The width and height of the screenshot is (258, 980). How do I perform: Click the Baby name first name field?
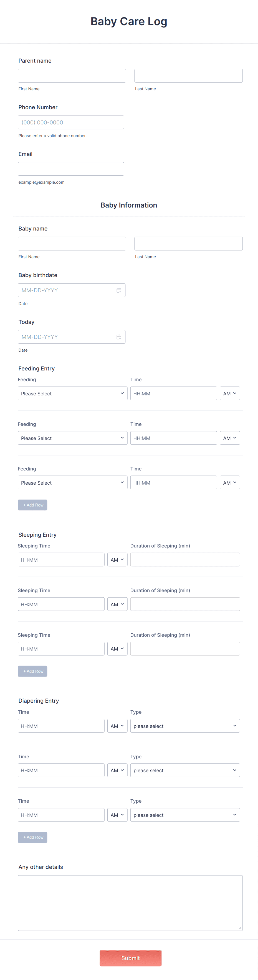(72, 243)
